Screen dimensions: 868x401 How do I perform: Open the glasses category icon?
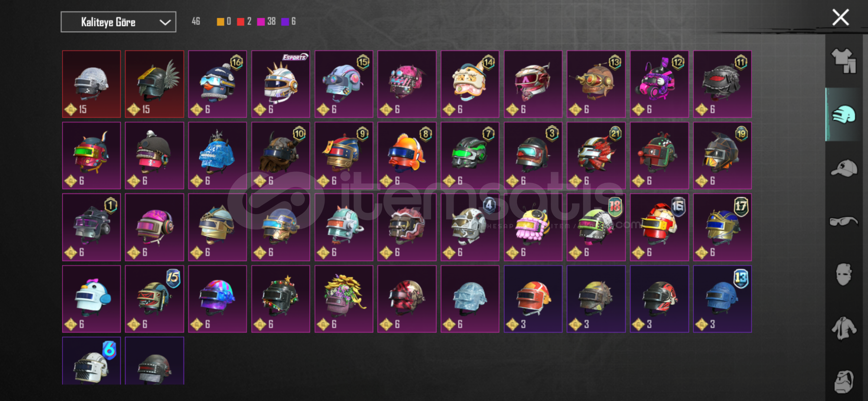(x=843, y=221)
